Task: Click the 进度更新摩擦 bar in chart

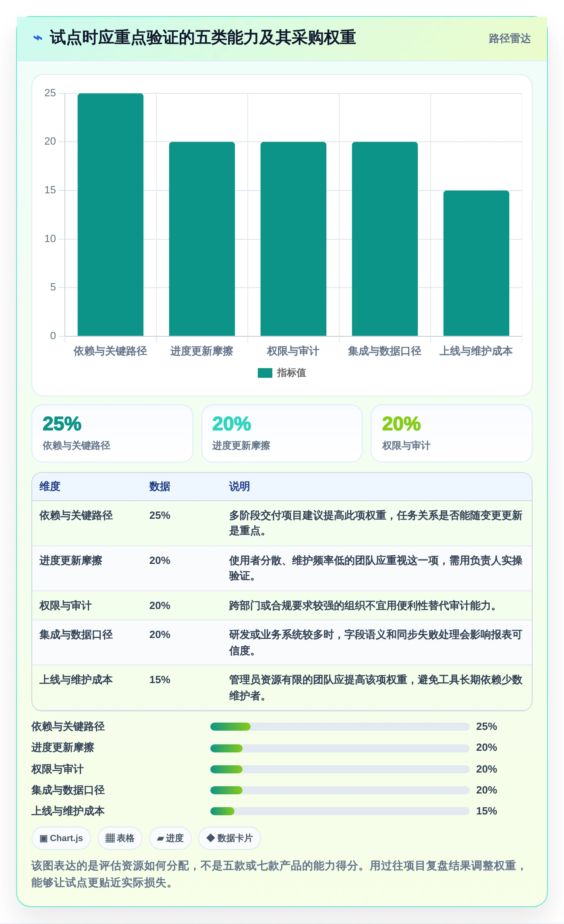Action: [x=202, y=239]
